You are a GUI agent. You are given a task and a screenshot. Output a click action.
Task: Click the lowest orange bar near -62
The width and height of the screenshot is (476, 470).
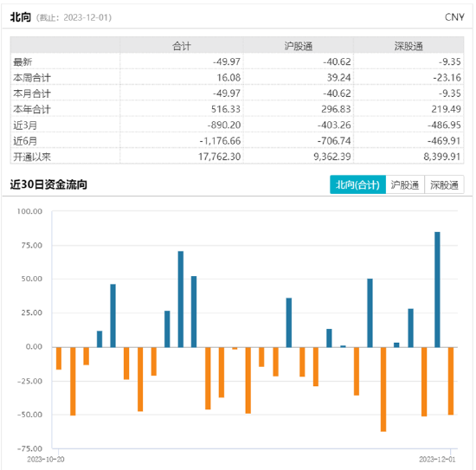click(383, 390)
